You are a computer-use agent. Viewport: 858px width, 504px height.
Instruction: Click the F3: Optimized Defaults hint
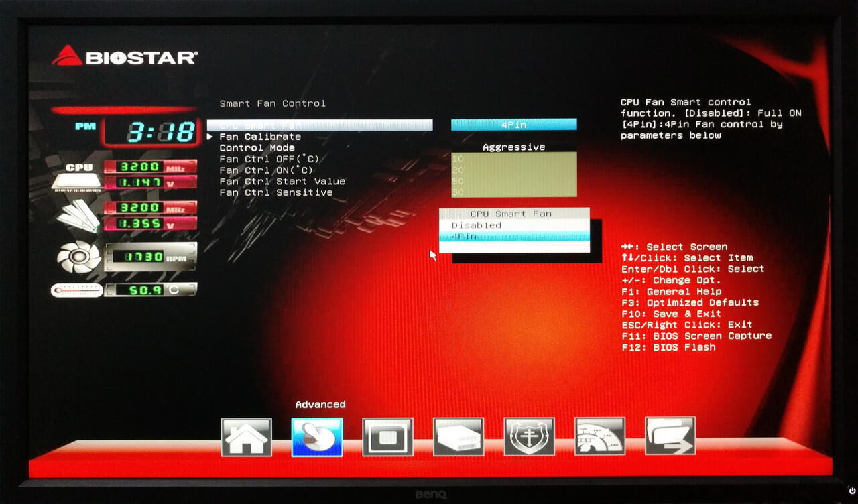pyautogui.click(x=690, y=302)
